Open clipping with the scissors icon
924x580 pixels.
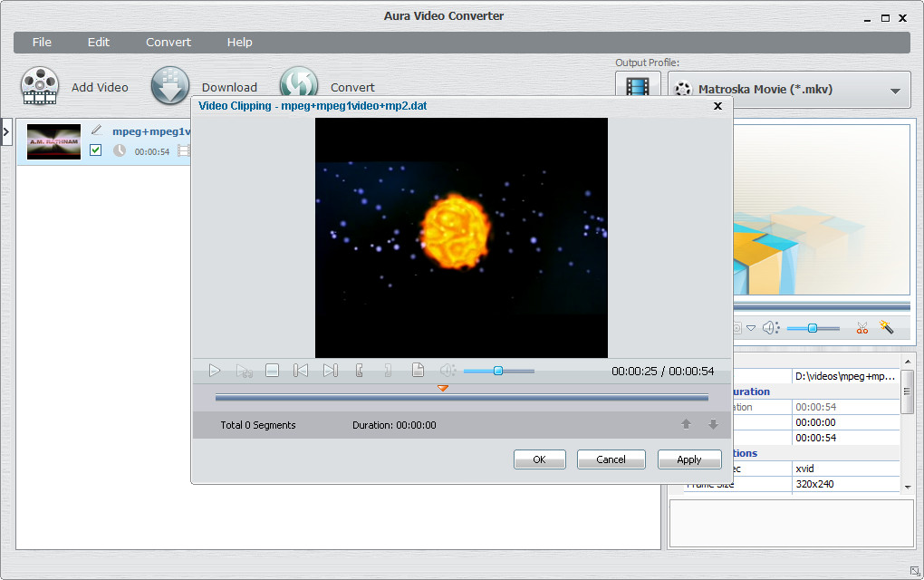[861, 328]
